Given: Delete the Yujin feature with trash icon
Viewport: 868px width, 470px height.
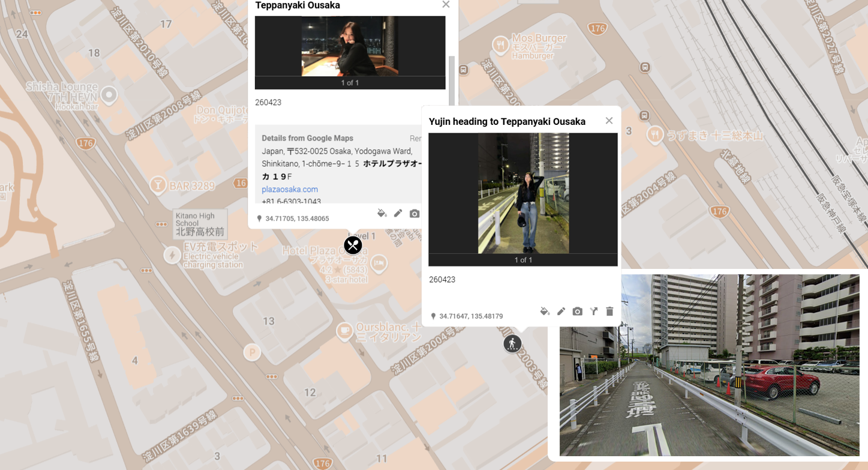Looking at the screenshot, I should click(609, 311).
